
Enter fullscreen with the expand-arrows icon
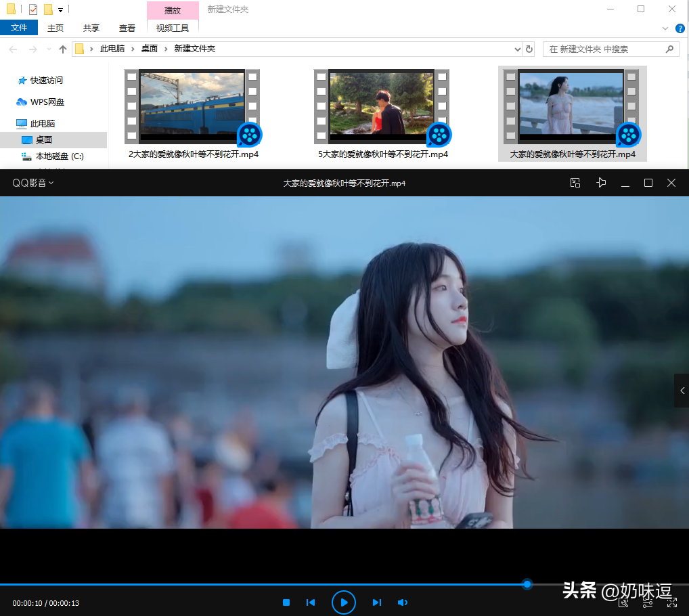(x=672, y=602)
